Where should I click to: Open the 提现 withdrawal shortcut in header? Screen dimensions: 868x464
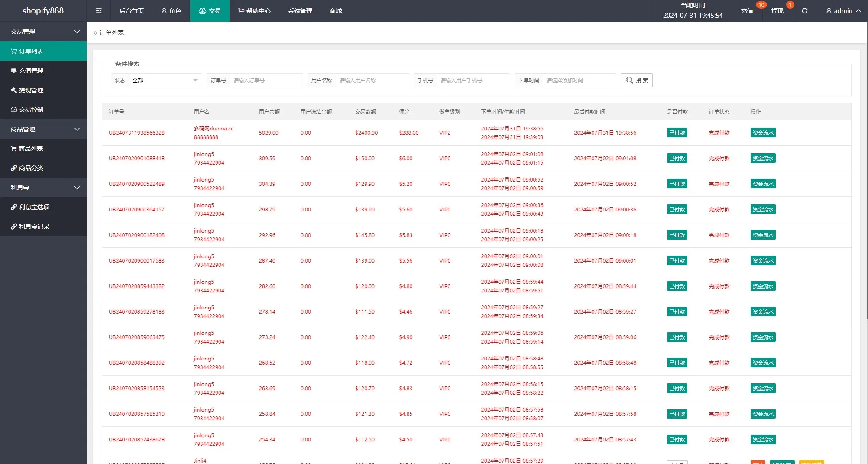(x=777, y=11)
